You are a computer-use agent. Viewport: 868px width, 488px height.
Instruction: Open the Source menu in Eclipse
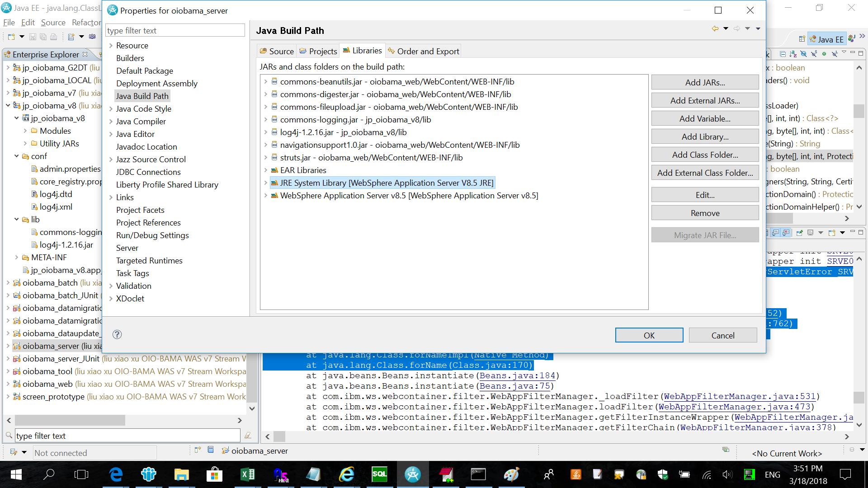coord(53,23)
